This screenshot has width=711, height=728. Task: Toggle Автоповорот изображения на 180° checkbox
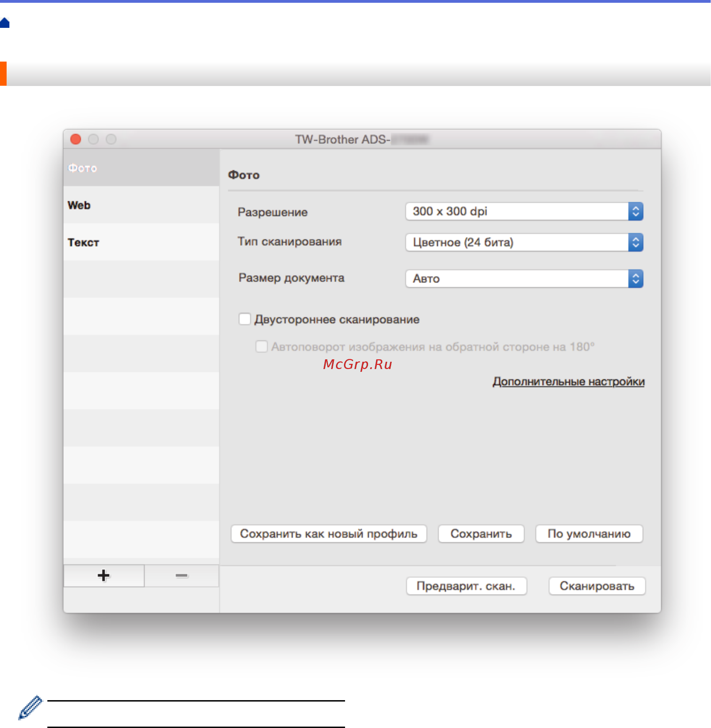point(261,346)
